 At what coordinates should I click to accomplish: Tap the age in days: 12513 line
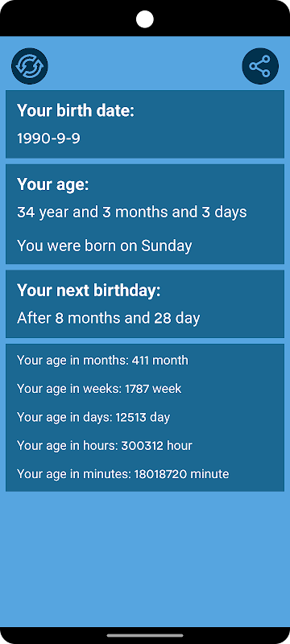93,417
